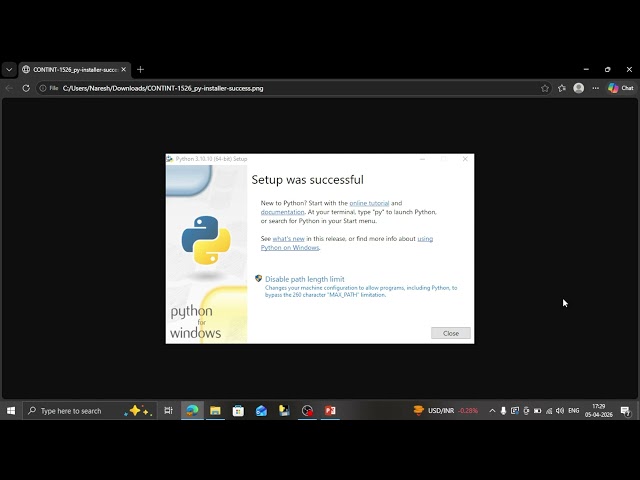Click the microphone tray icon
The height and width of the screenshot is (480, 640).
click(x=503, y=411)
